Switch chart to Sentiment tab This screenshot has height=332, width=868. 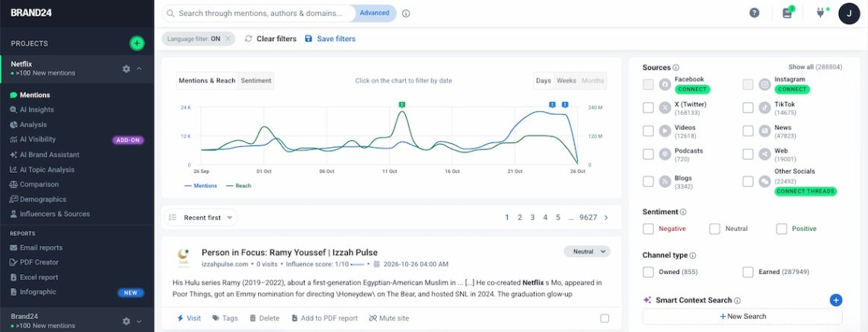coord(256,80)
